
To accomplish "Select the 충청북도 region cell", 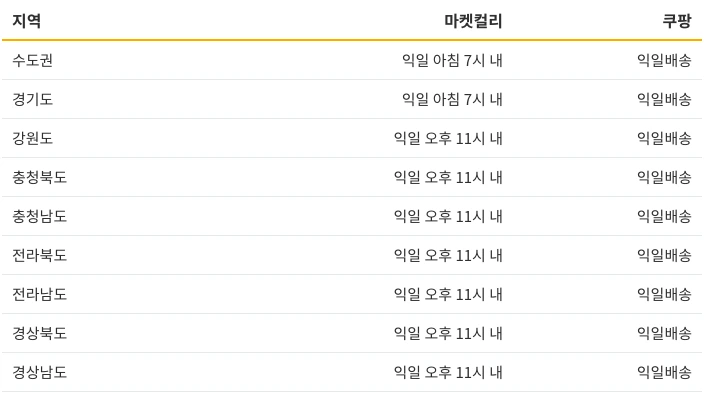I will click(x=40, y=178).
